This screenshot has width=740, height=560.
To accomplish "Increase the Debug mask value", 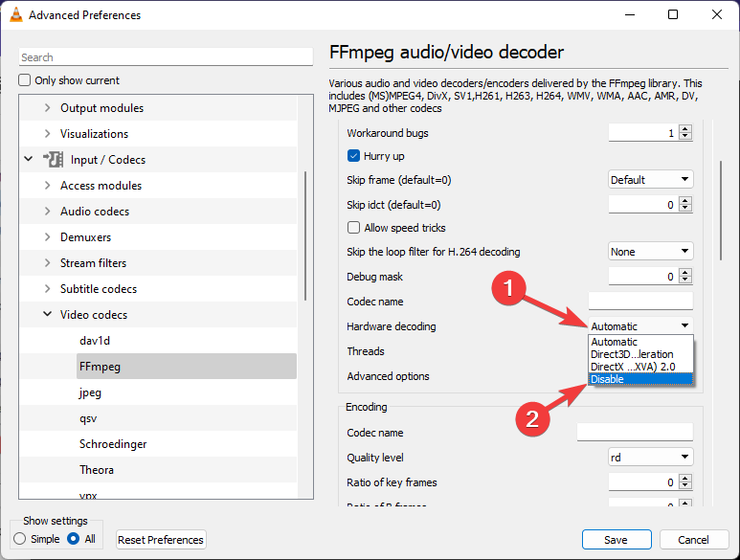I will [685, 272].
